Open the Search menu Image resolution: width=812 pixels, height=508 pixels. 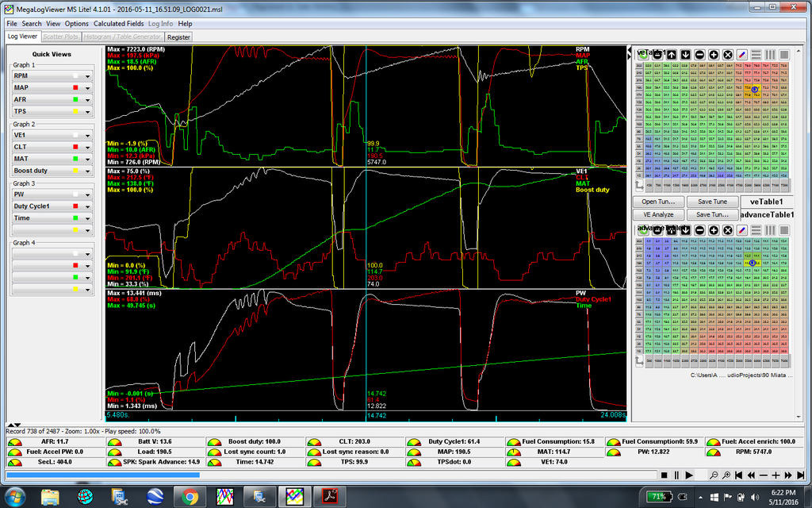[32, 23]
